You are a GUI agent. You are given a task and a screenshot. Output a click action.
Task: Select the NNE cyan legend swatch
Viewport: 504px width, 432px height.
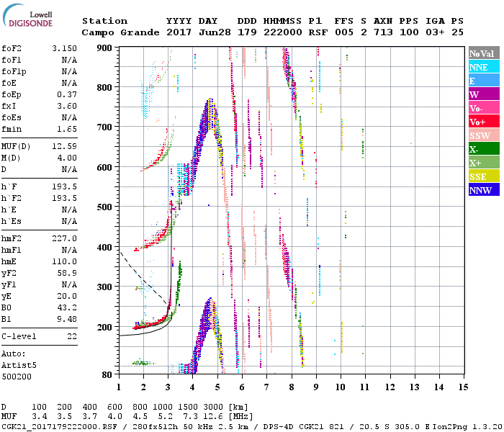pyautogui.click(x=484, y=67)
